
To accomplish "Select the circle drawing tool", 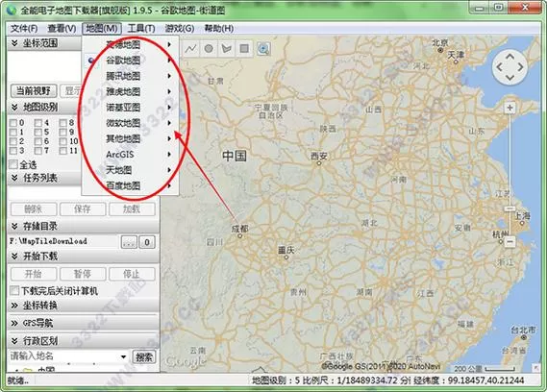I will pos(209,49).
